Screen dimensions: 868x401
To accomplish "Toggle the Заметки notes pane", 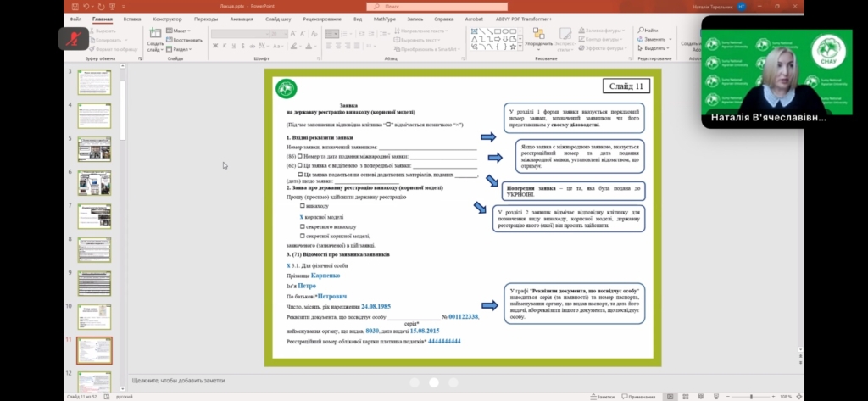I will tap(604, 396).
